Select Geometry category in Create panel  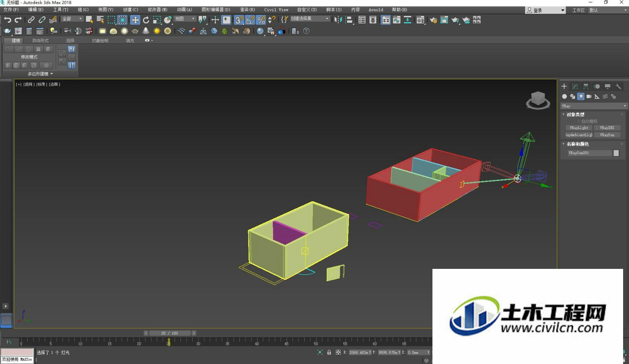565,96
